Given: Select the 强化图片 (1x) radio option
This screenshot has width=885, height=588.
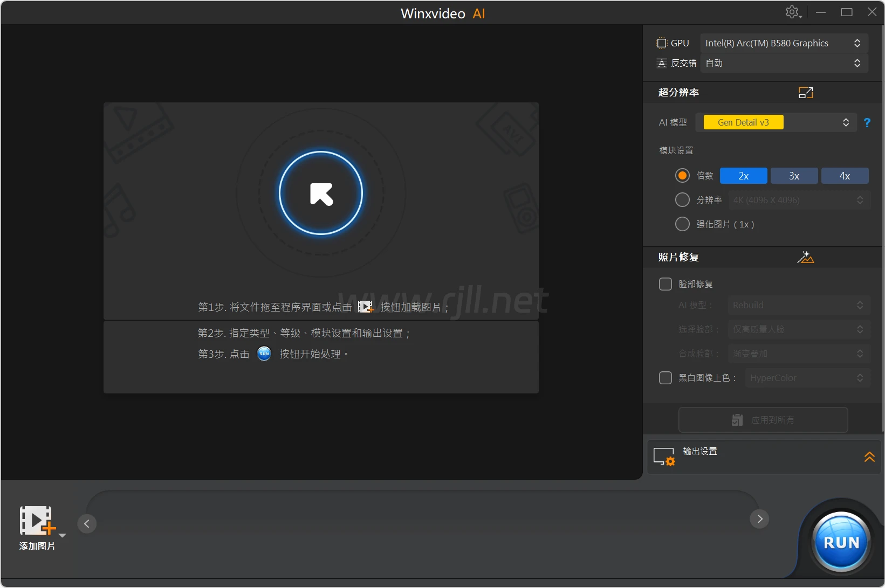Looking at the screenshot, I should coord(682,224).
